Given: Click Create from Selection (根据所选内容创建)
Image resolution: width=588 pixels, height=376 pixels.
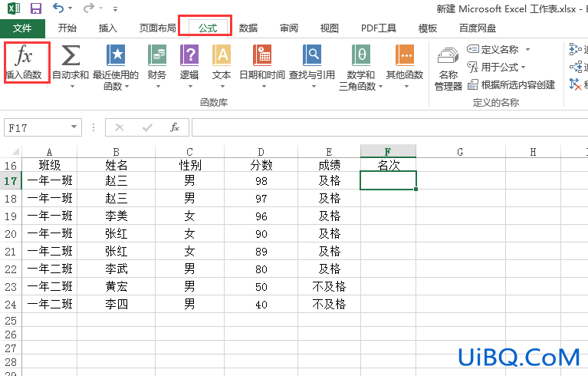Looking at the screenshot, I should click(x=511, y=85).
